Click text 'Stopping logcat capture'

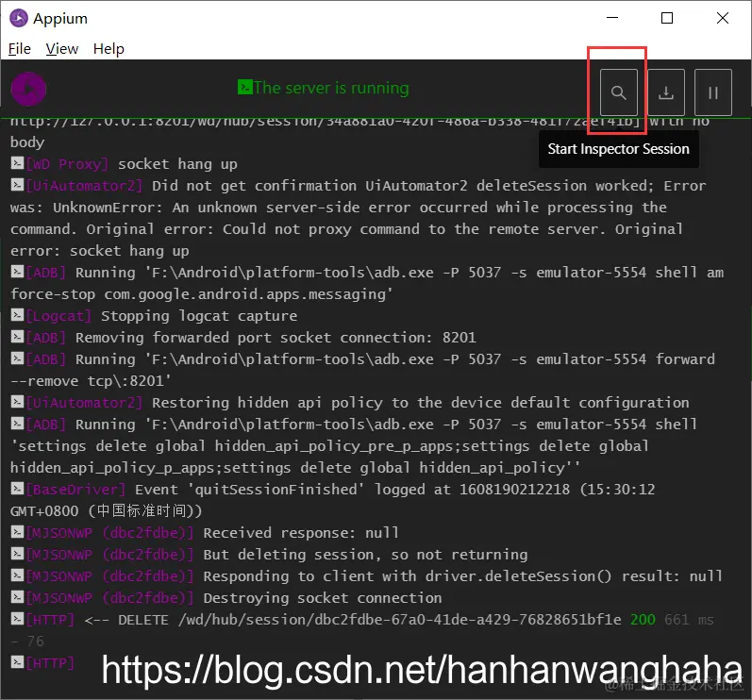(199, 316)
